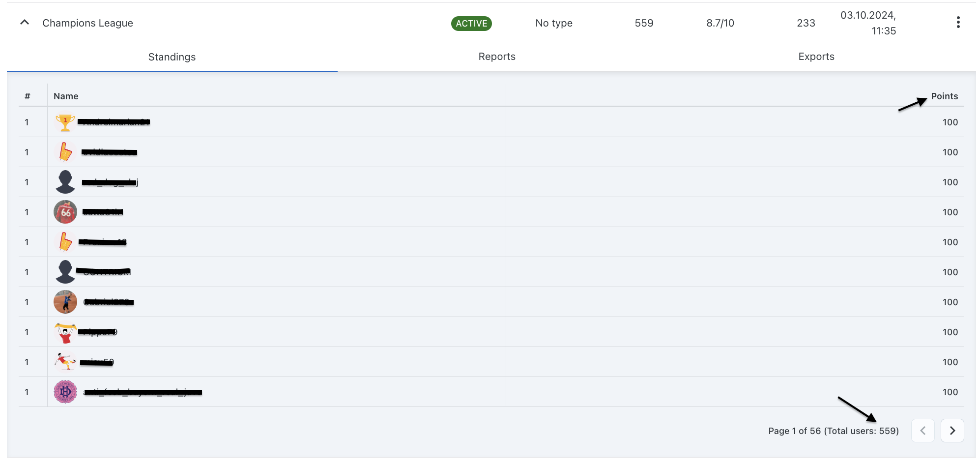
Task: Click 'Page 1 of 56 (Total users: 559)' text
Action: (834, 431)
